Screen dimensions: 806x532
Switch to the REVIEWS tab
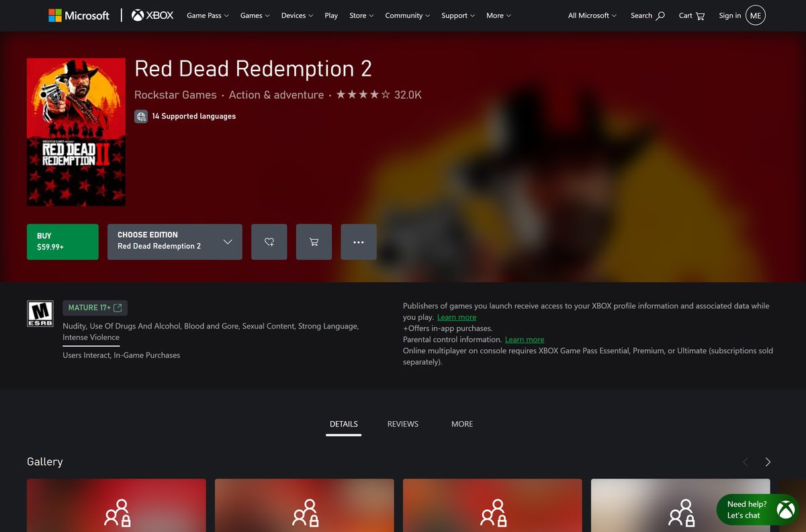(403, 424)
